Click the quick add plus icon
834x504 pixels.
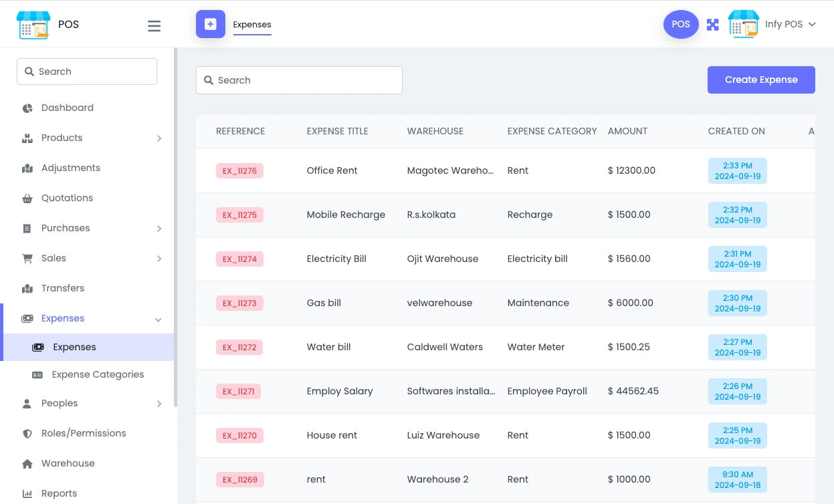(211, 24)
